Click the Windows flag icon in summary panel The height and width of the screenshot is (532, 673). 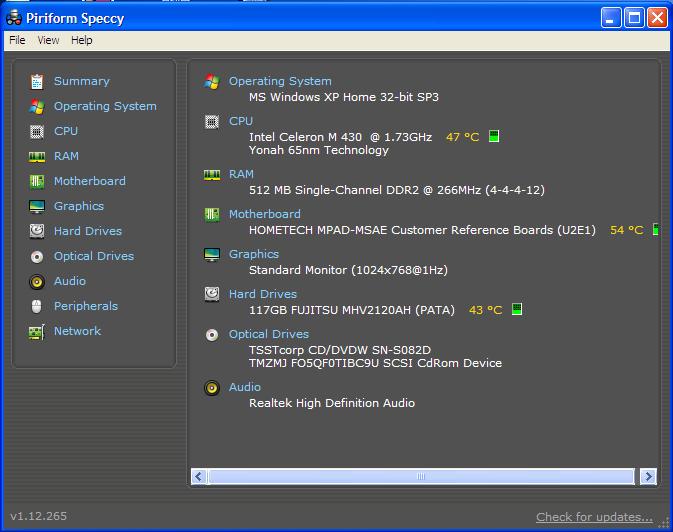tap(212, 81)
